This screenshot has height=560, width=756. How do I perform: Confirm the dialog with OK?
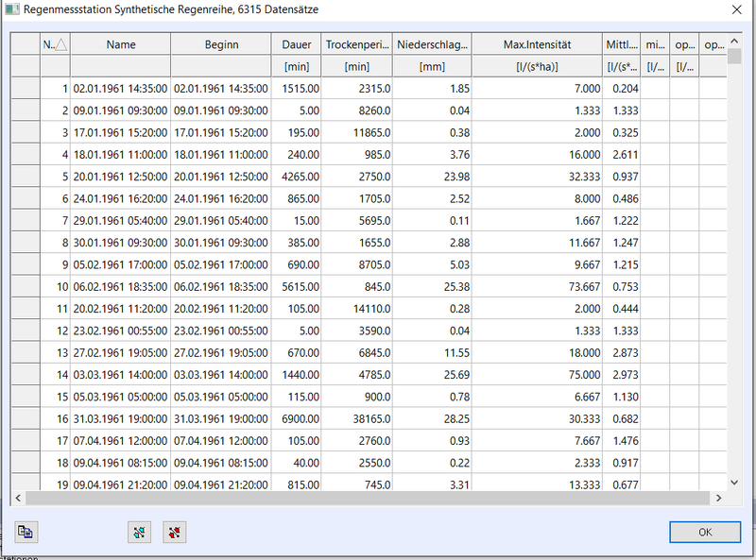point(705,532)
